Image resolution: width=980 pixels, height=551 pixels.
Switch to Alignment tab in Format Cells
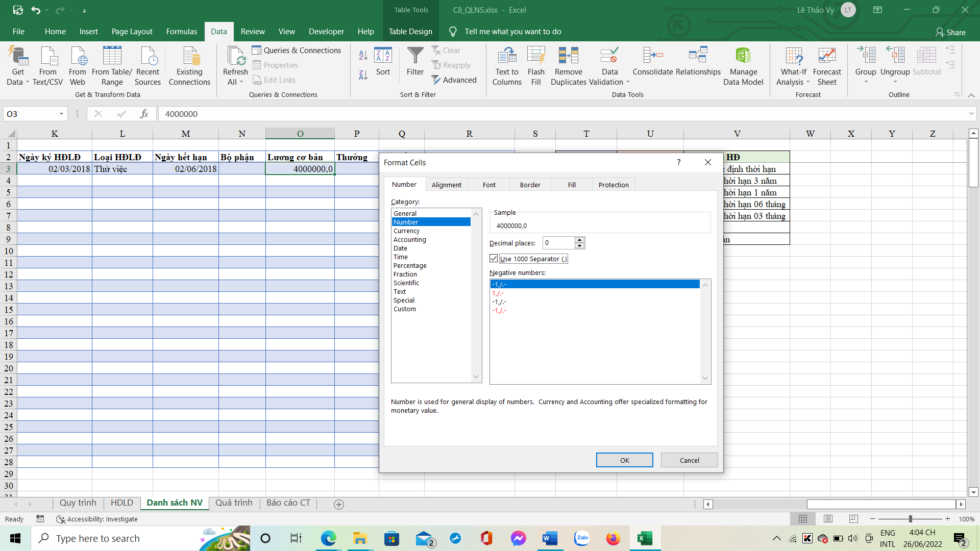click(x=446, y=185)
